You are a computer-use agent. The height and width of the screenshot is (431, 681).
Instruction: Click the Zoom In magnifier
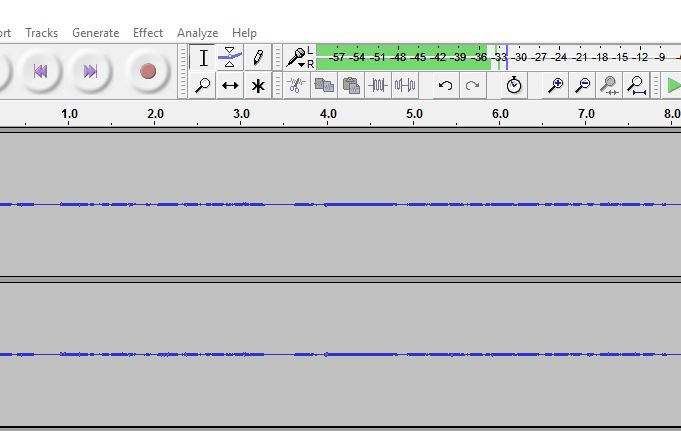click(555, 85)
